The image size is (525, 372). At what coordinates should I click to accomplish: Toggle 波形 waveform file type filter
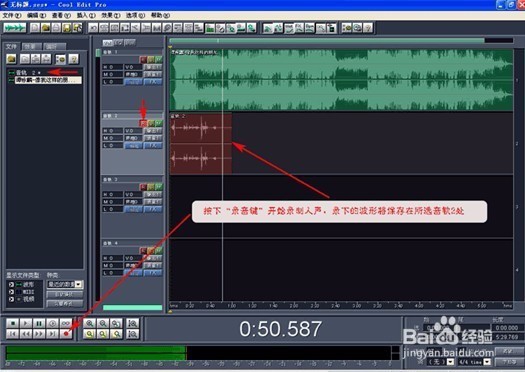12,285
